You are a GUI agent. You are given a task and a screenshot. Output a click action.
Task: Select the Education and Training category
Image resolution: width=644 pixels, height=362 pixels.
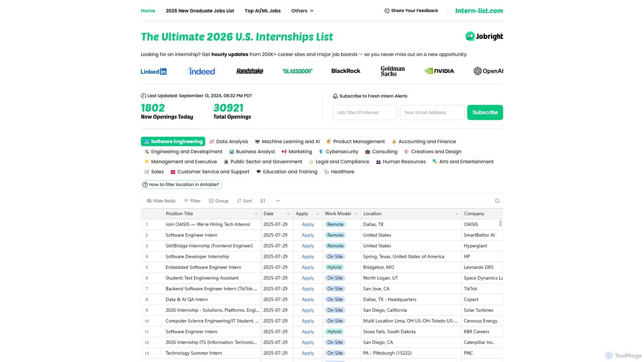pyautogui.click(x=286, y=171)
